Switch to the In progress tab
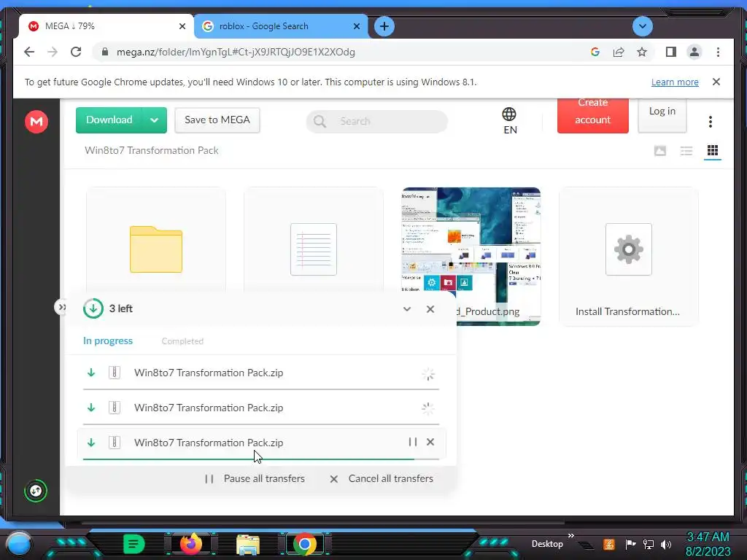Viewport: 747px width, 560px height. tap(108, 341)
